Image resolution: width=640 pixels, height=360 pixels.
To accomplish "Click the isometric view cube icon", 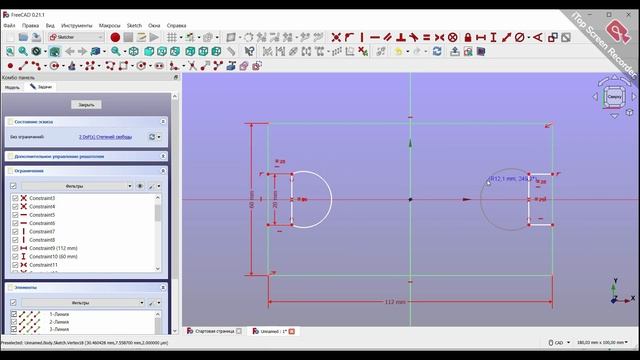I will click(133, 51).
